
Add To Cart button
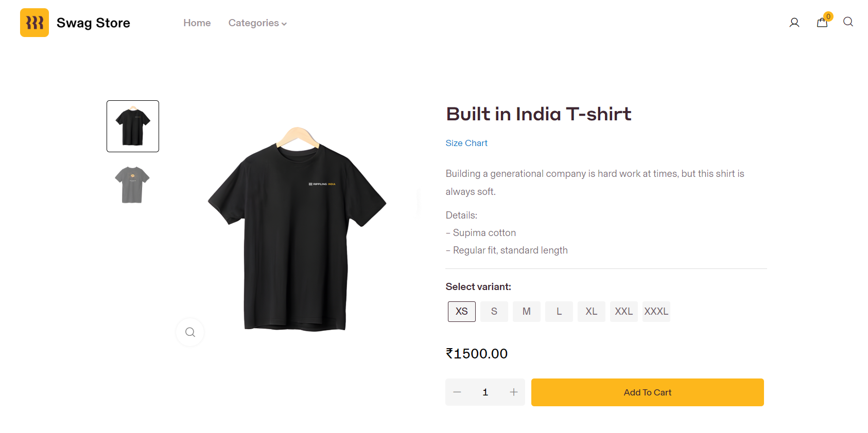tap(648, 392)
